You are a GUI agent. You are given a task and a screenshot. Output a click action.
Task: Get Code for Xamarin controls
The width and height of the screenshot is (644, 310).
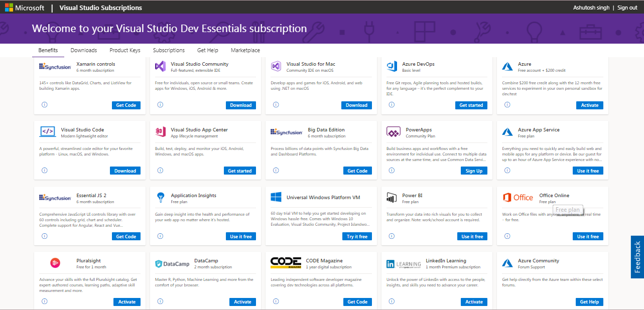click(126, 105)
